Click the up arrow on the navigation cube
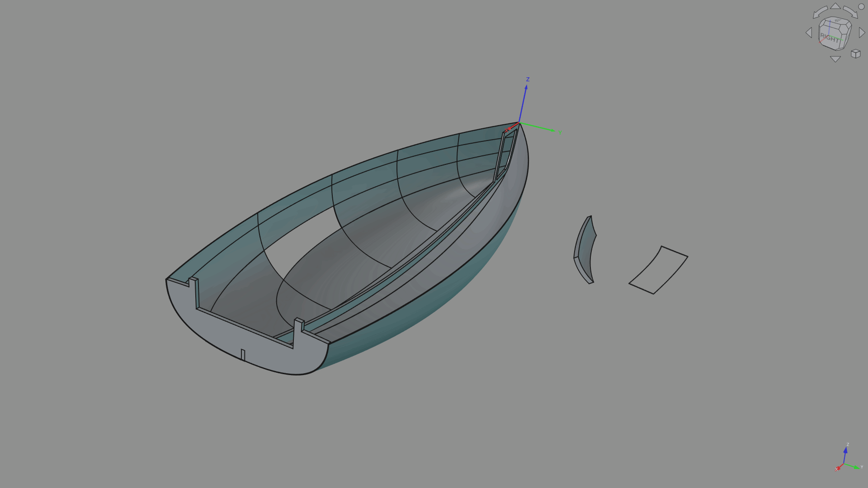 [x=835, y=6]
